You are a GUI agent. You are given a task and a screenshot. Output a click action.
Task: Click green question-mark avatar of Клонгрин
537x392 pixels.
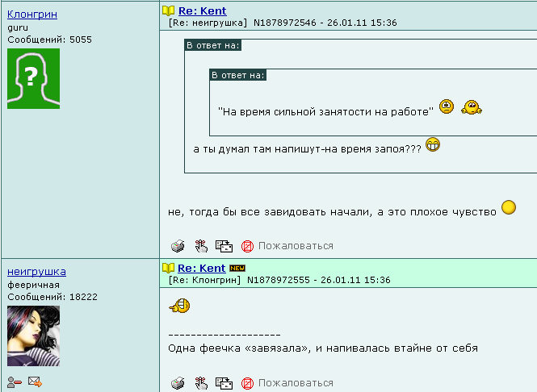[34, 79]
